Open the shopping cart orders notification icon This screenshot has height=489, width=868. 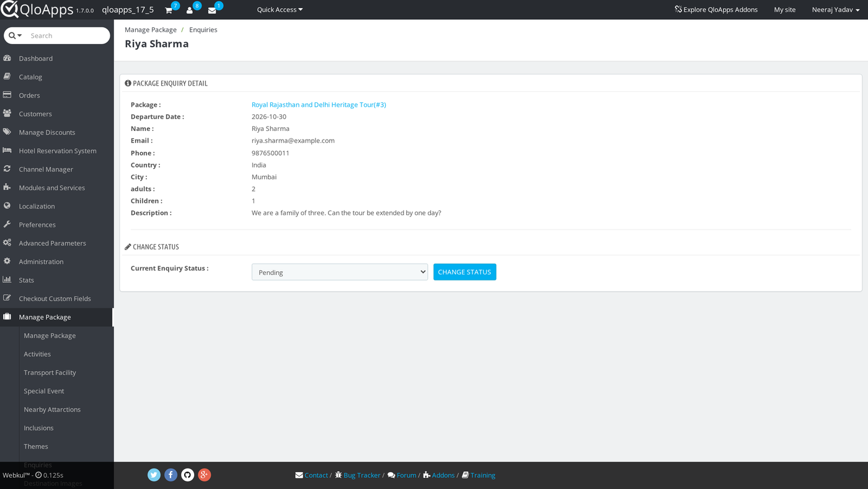169,10
